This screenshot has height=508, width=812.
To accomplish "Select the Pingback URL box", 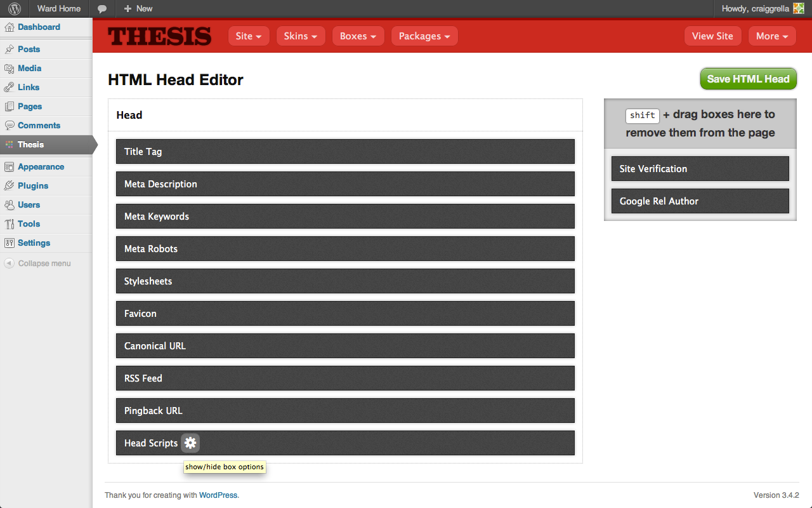I will click(x=345, y=411).
